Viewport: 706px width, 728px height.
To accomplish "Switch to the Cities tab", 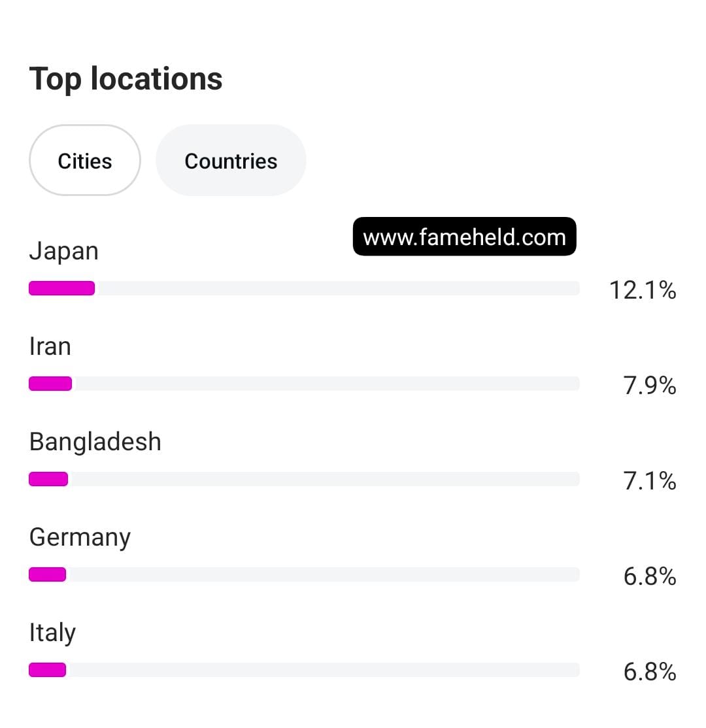I will coord(85,161).
